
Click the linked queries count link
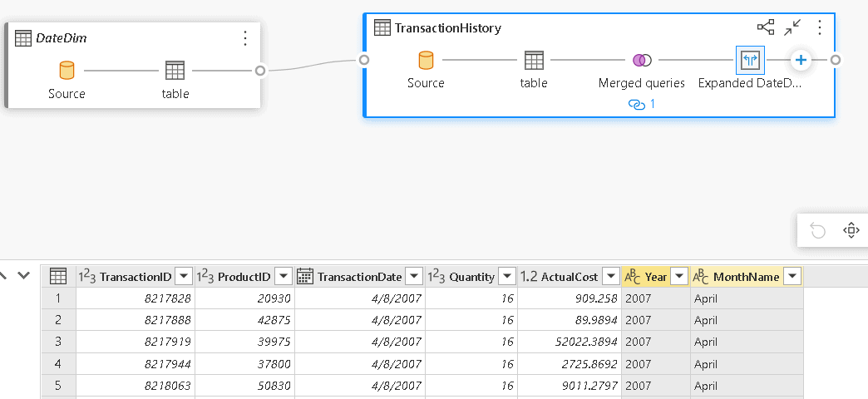tap(642, 105)
